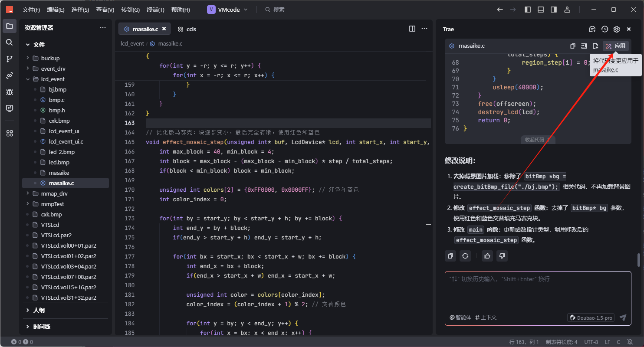Open lcd_event_ui.c in the file tree
Image resolution: width=644 pixels, height=347 pixels.
pos(66,141)
